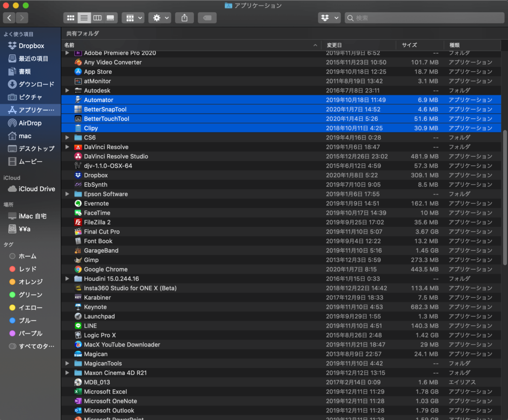Select the Evernote app icon
The width and height of the screenshot is (508, 420).
(x=78, y=204)
